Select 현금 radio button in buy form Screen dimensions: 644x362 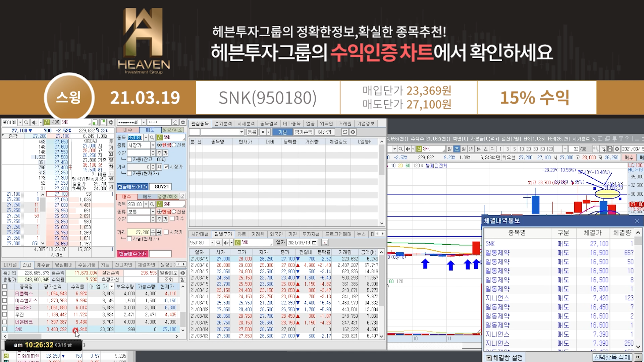(159, 212)
